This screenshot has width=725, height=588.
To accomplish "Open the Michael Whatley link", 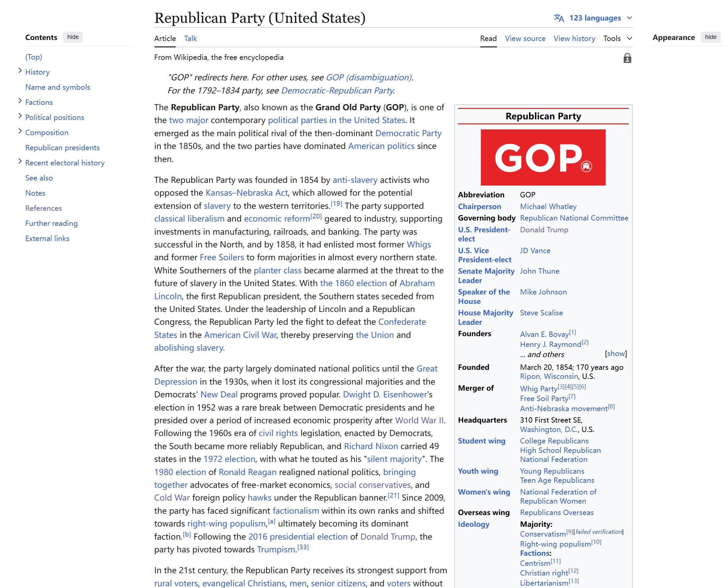I will pos(548,207).
